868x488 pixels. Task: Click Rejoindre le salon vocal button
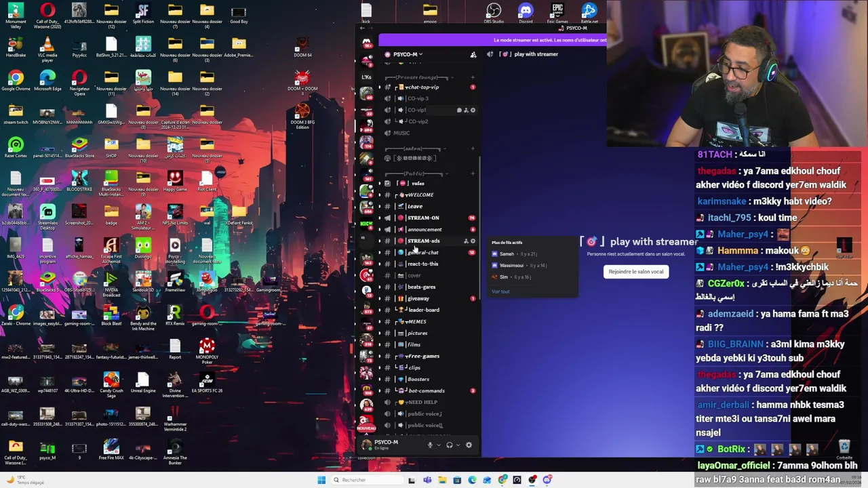click(636, 272)
